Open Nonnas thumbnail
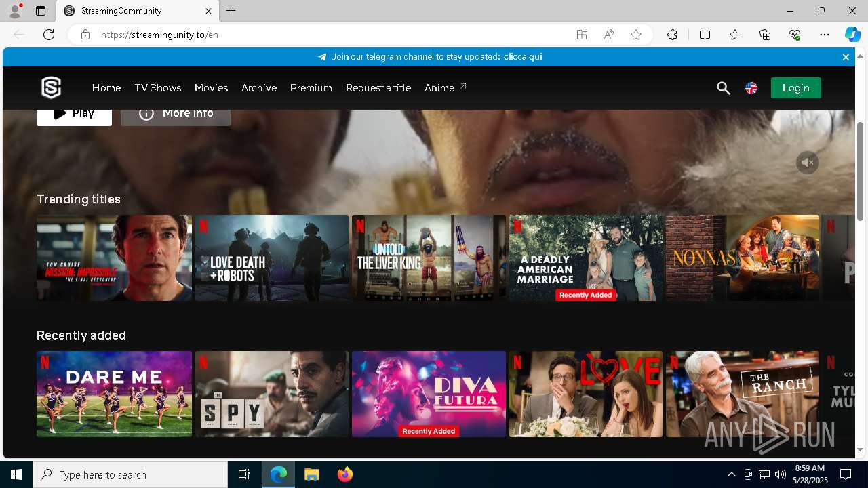The width and height of the screenshot is (868, 488). [743, 258]
